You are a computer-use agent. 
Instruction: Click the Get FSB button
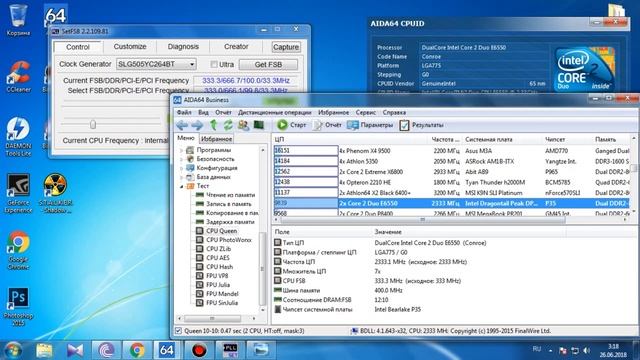(268, 64)
